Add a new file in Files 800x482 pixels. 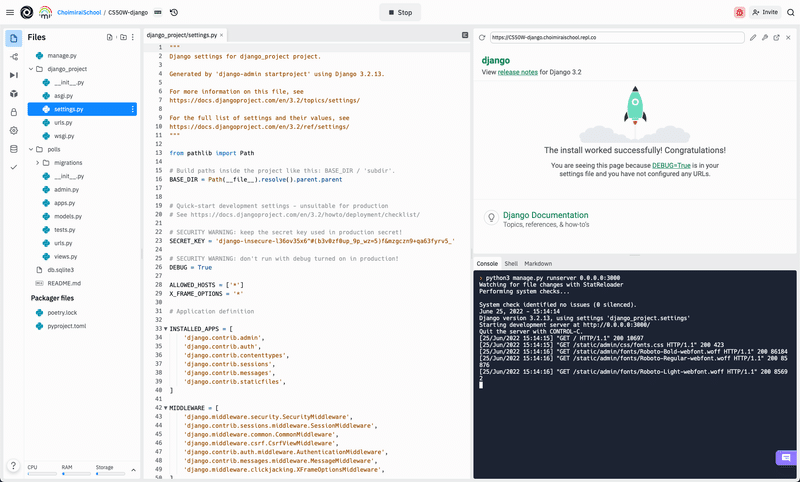click(x=110, y=37)
